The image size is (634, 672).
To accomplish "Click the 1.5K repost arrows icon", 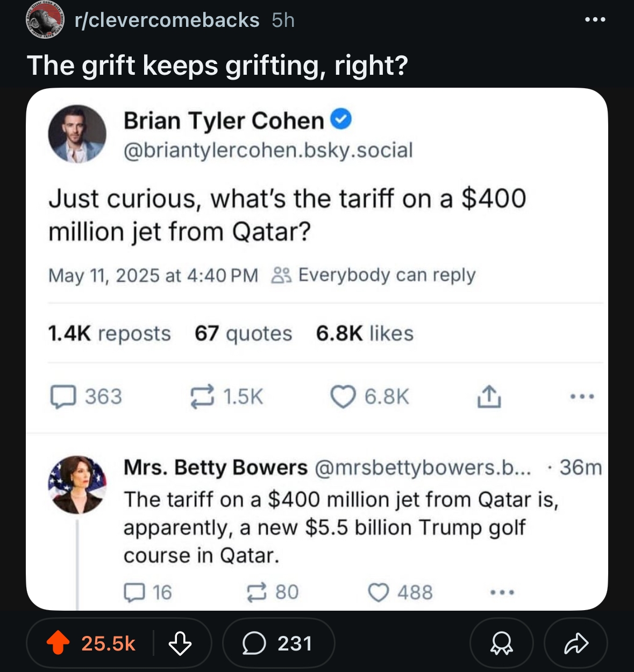I will tap(202, 397).
